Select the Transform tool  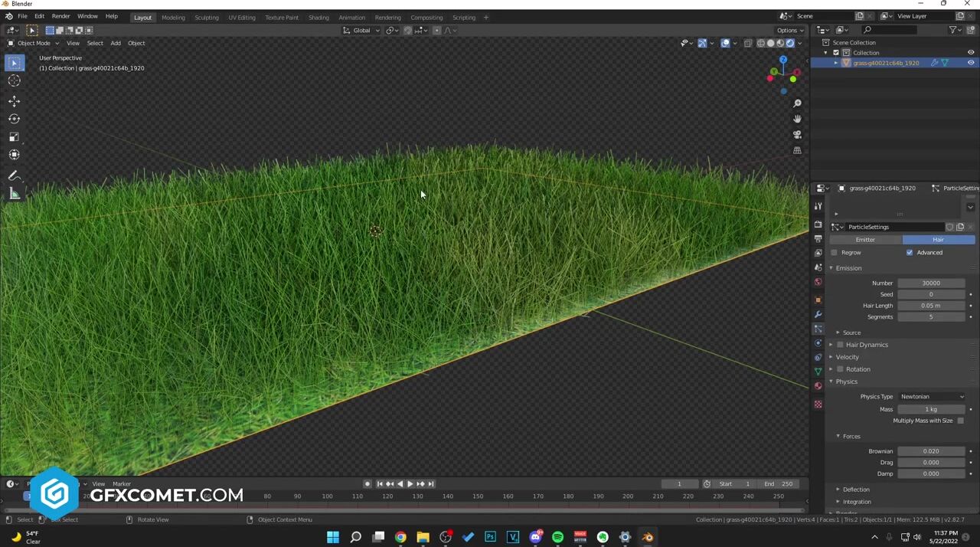point(15,154)
